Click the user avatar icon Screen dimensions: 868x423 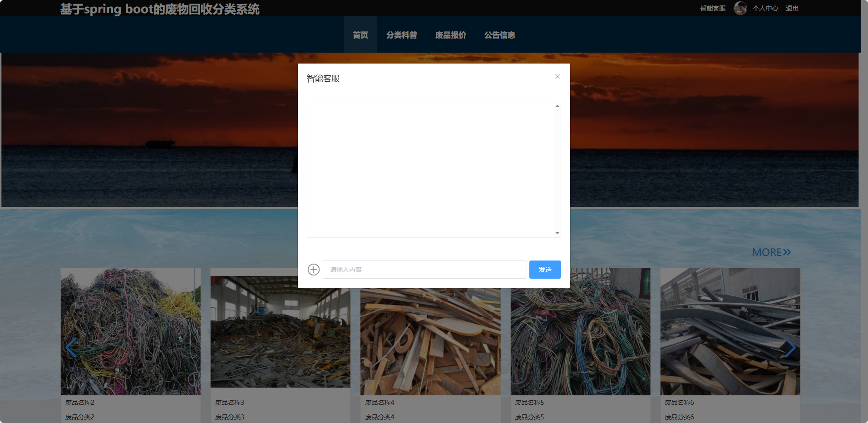point(740,8)
